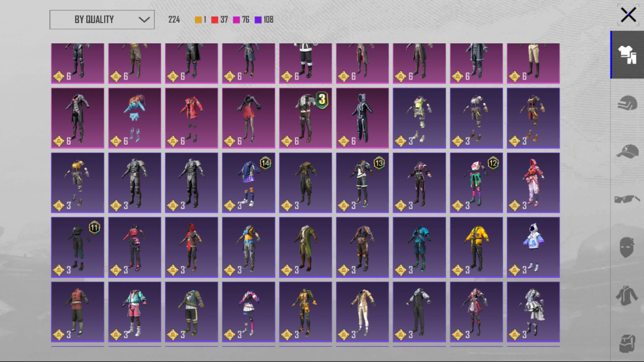Select the yellow crop top outfit
Image resolution: width=644 pixels, height=362 pixels.
(77, 183)
